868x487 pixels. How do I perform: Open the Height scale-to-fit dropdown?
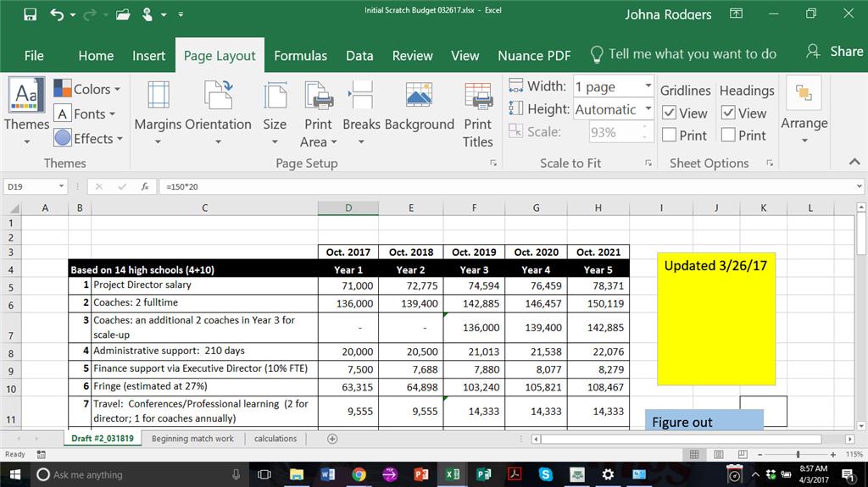click(648, 109)
